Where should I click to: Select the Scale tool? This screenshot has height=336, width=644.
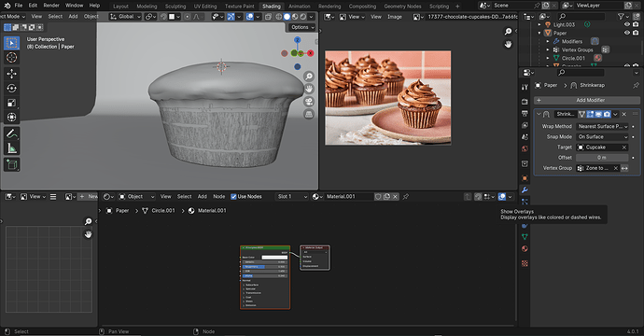[11, 103]
